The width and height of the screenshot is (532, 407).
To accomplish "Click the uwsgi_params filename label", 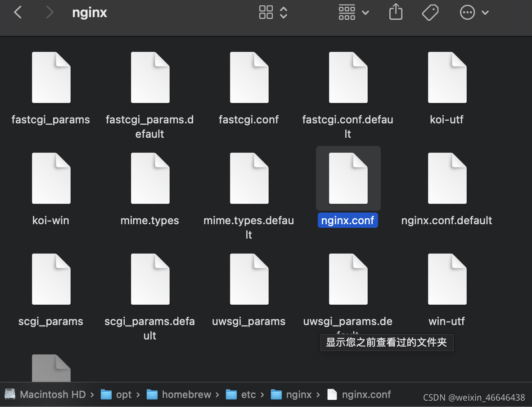I will point(249,321).
